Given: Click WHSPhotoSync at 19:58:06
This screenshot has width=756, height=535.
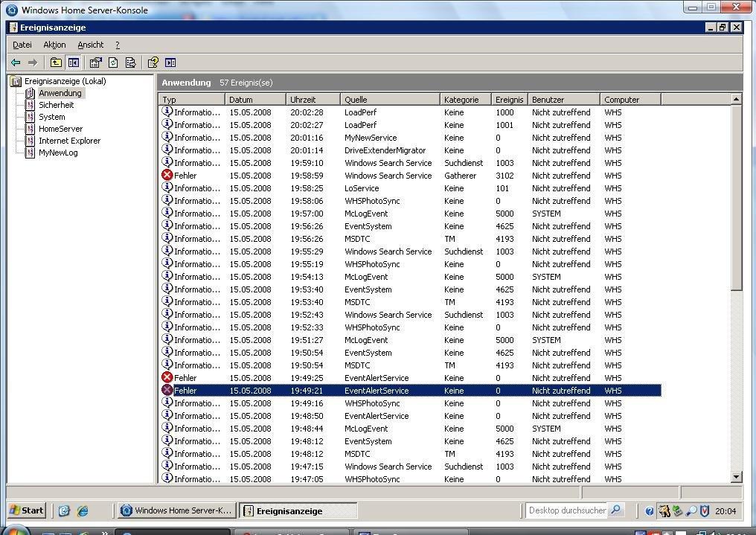Looking at the screenshot, I should click(372, 201).
